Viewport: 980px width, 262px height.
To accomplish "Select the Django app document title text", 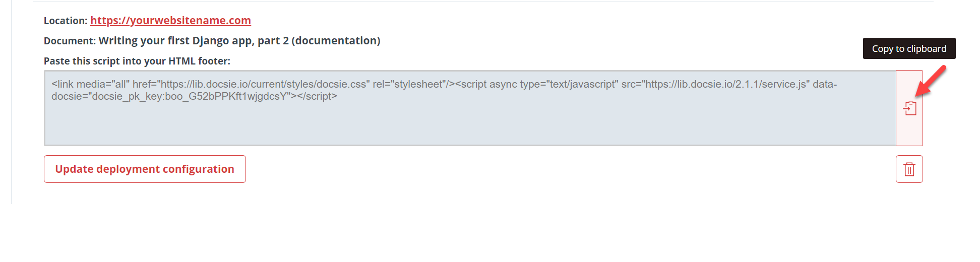I will 239,41.
